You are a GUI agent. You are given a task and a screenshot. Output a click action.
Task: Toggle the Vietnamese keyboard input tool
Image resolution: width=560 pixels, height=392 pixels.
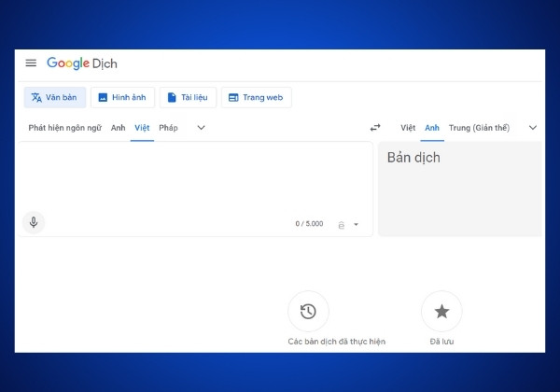pyautogui.click(x=341, y=225)
